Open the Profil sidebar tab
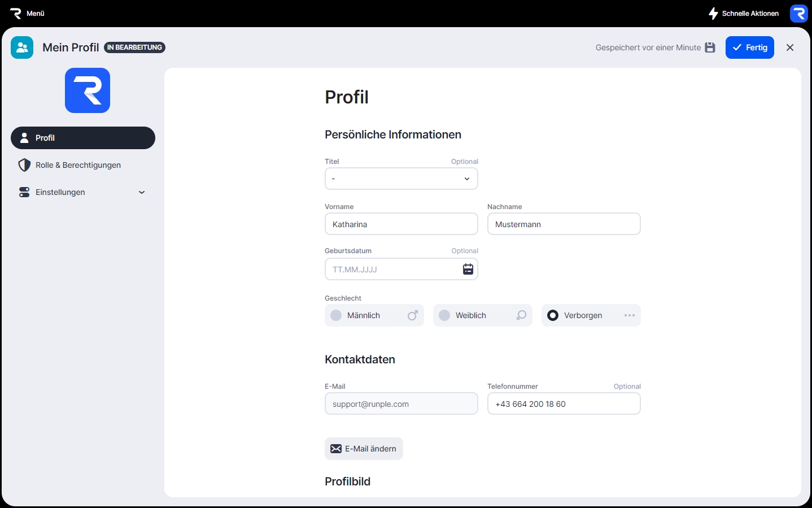Screen dimensions: 812x508 (x=83, y=138)
